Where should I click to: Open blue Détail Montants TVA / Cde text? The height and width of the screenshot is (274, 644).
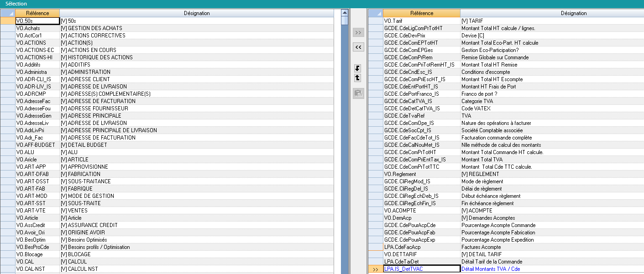click(x=491, y=269)
